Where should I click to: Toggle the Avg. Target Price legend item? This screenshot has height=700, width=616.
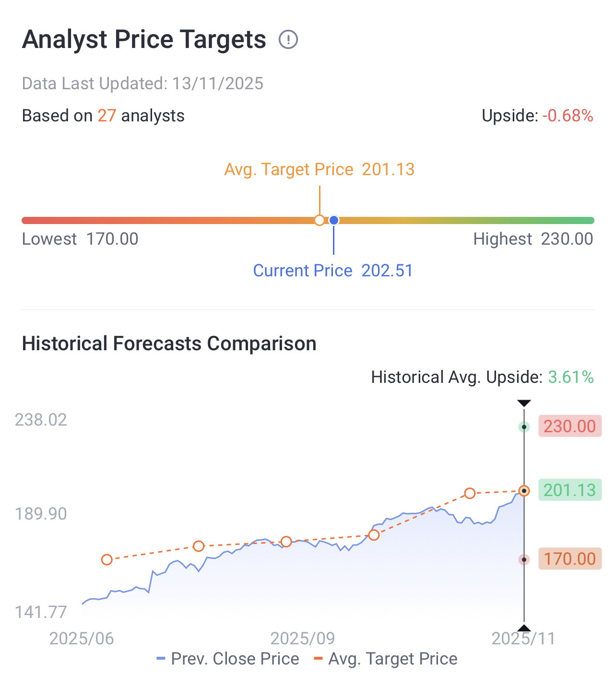(x=386, y=659)
